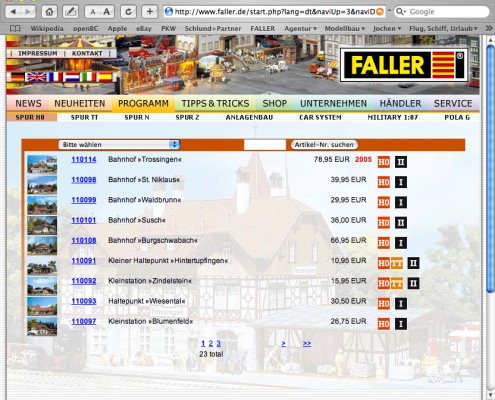The image size is (495, 400).
Task: Select the French flag language icon
Action: tap(55, 77)
